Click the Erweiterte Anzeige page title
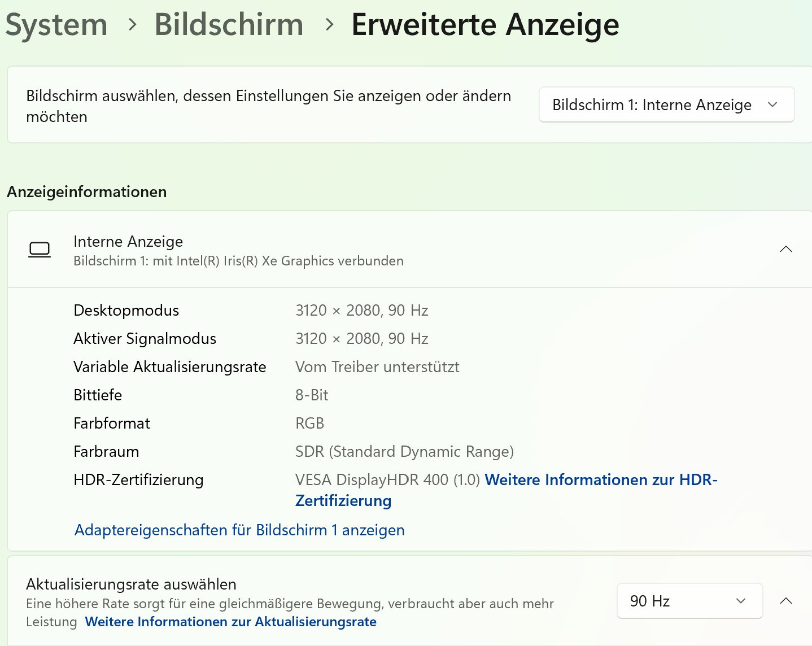The height and width of the screenshot is (646, 812). tap(485, 25)
